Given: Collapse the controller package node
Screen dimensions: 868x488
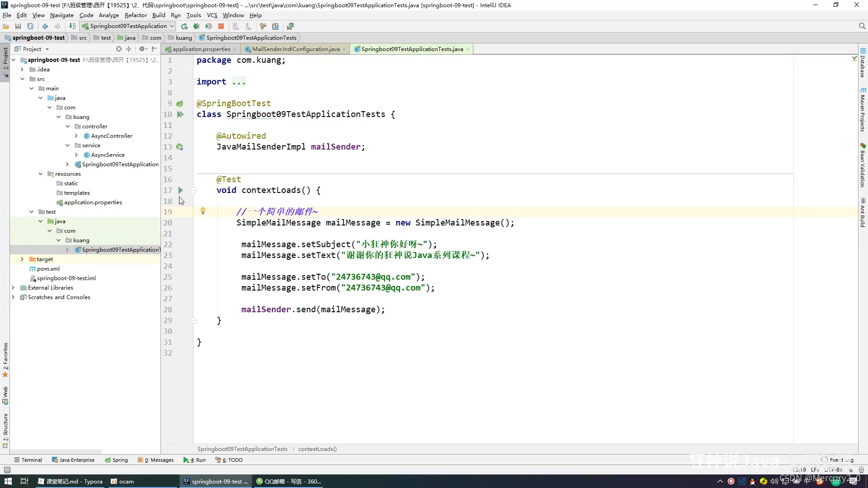Looking at the screenshot, I should [x=67, y=126].
